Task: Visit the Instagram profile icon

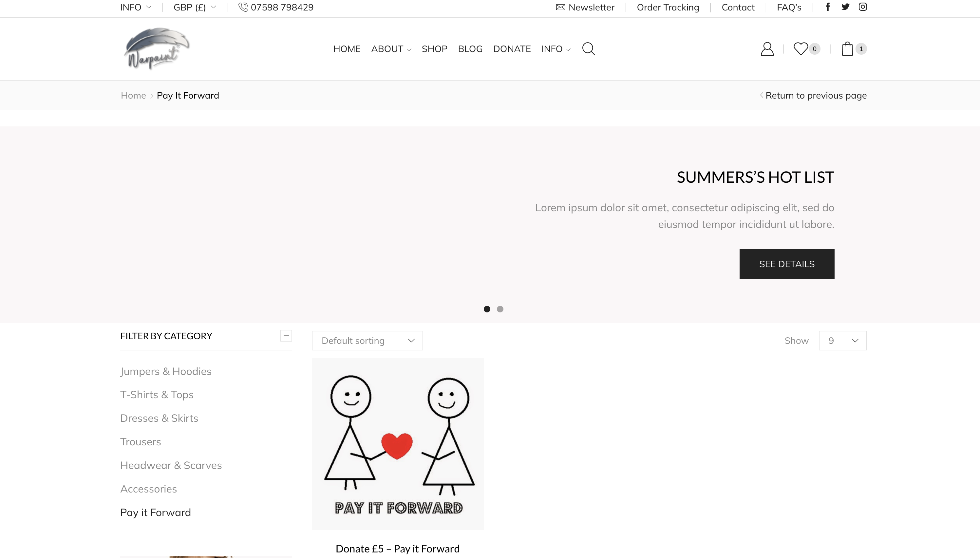Action: (x=863, y=7)
